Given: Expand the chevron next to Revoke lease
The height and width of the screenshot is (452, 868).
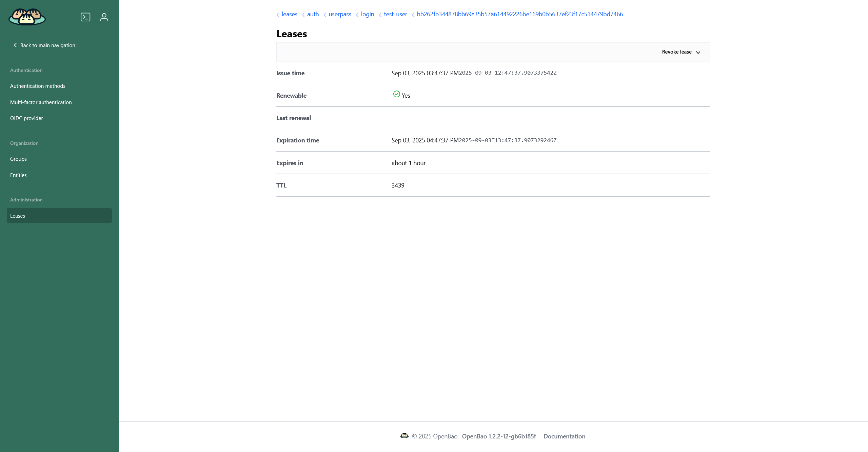Looking at the screenshot, I should pos(698,52).
